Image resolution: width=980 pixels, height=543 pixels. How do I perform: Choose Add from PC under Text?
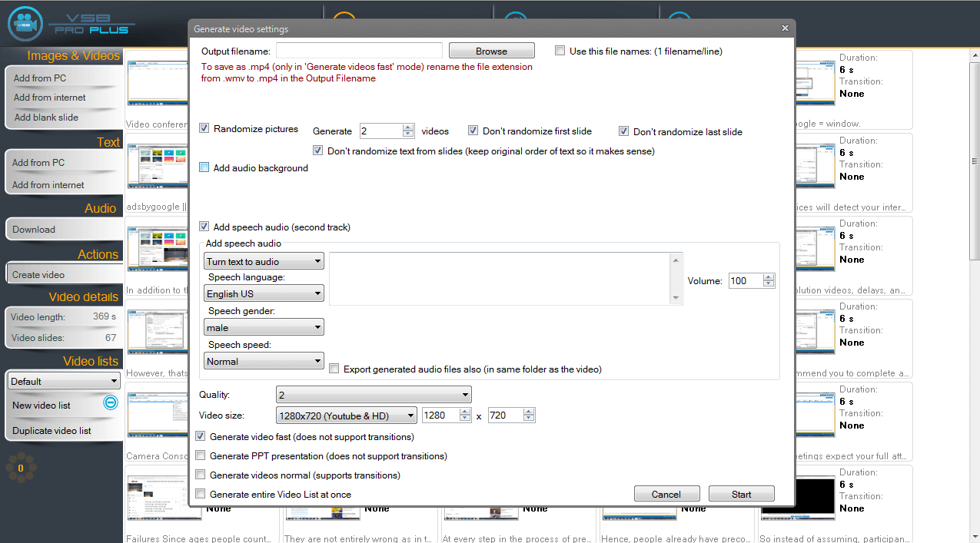click(38, 162)
